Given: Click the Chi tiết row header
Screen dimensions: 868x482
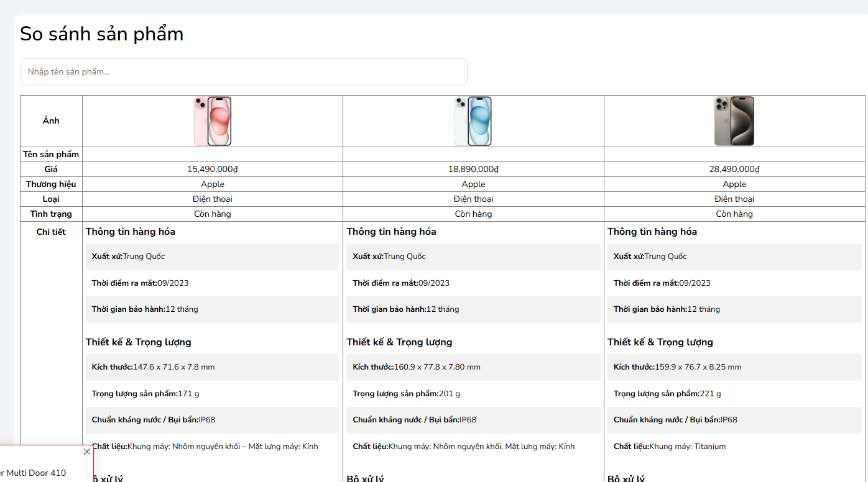Looking at the screenshot, I should [51, 232].
